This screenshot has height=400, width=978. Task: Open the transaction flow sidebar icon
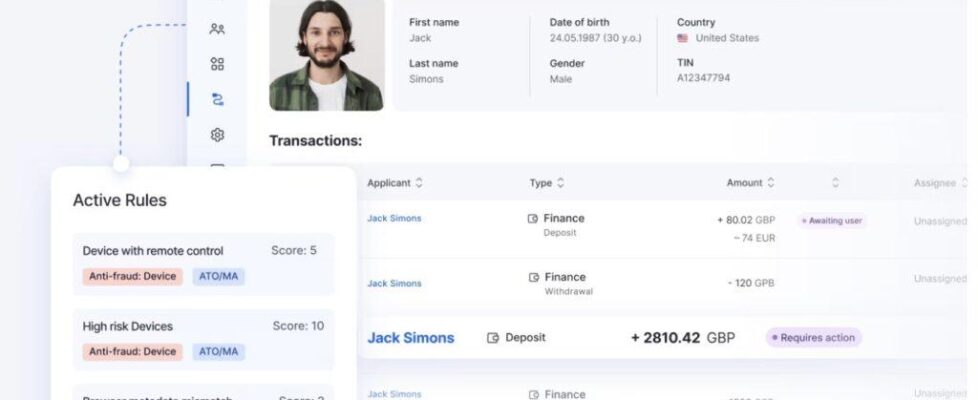pos(217,99)
